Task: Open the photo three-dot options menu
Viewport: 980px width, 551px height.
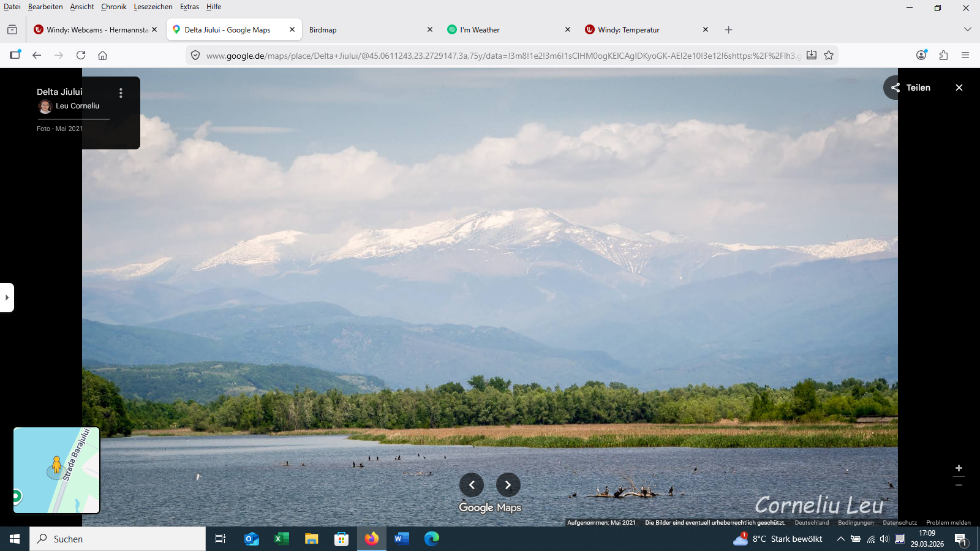Action: pos(121,93)
